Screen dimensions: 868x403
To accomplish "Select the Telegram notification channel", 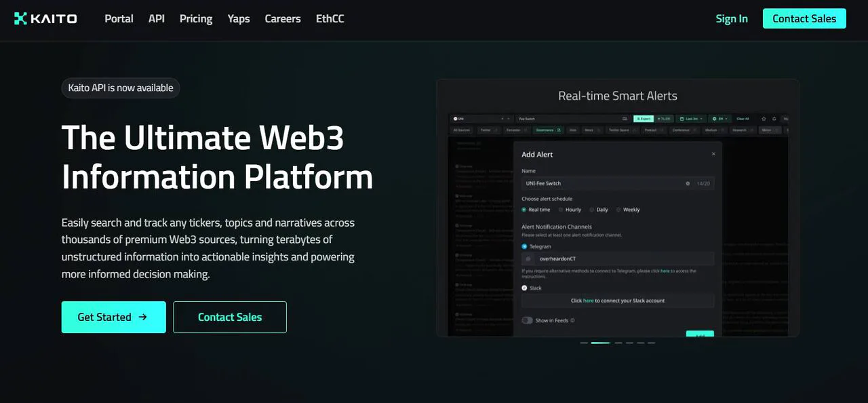I will click(536, 246).
